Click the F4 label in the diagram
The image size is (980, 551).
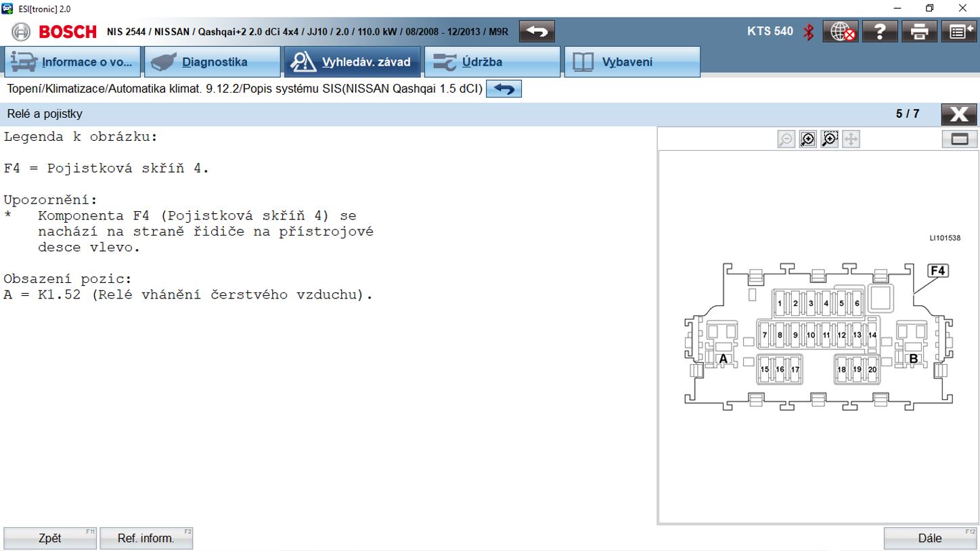(937, 271)
